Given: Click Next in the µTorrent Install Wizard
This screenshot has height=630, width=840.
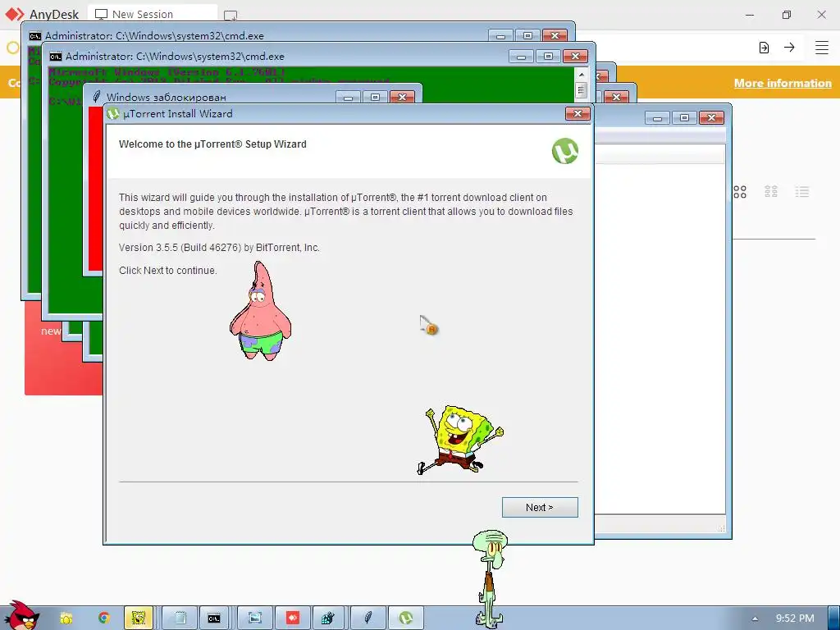Looking at the screenshot, I should (540, 507).
